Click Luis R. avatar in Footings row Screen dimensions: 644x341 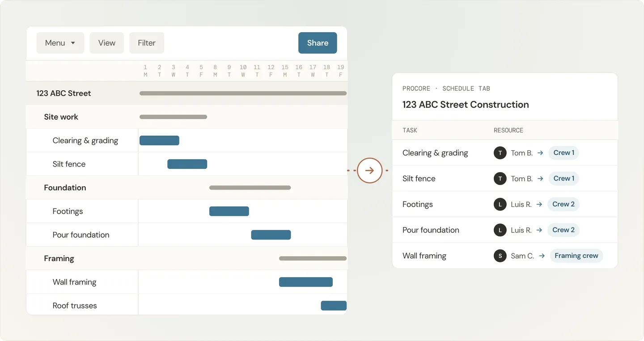coord(500,204)
